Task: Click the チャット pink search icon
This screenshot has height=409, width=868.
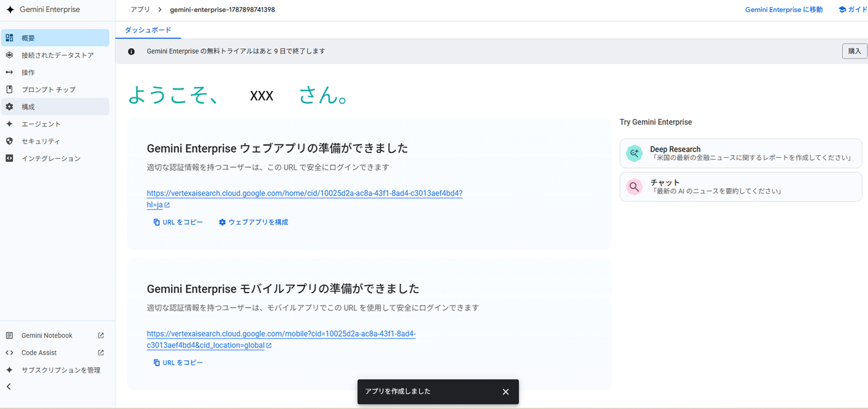Action: pos(634,187)
